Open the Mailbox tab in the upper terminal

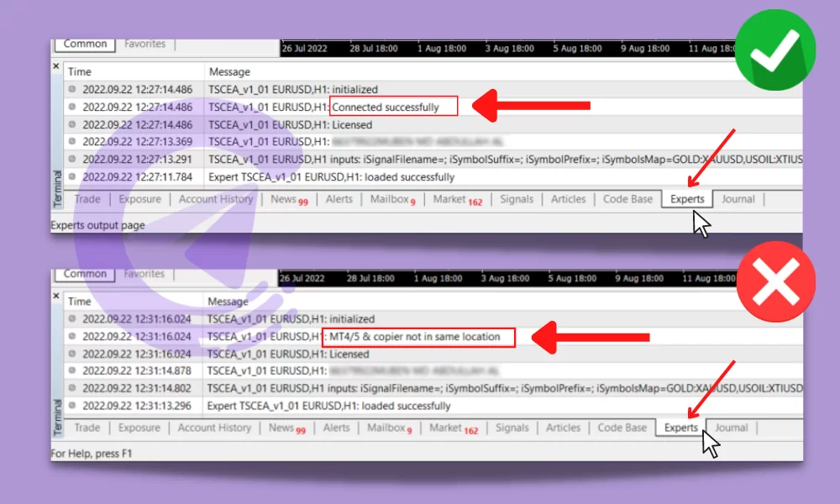pos(392,199)
